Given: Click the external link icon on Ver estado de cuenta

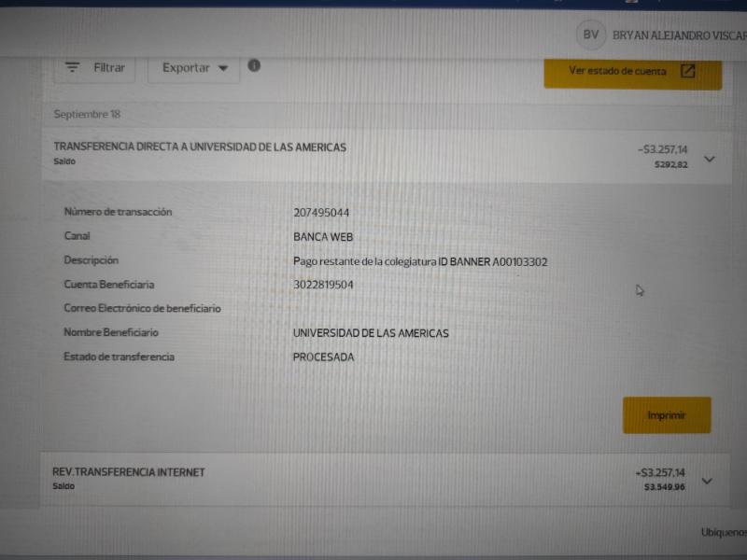Looking at the screenshot, I should pos(687,71).
